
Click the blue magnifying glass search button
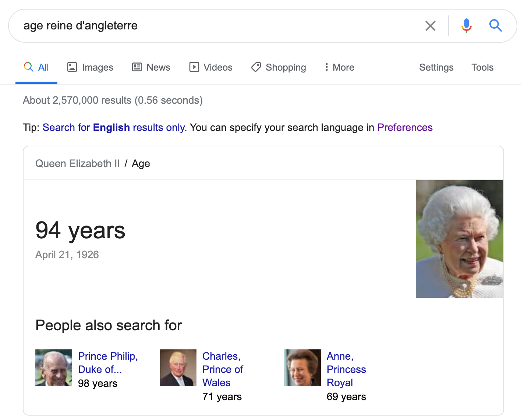tap(495, 26)
